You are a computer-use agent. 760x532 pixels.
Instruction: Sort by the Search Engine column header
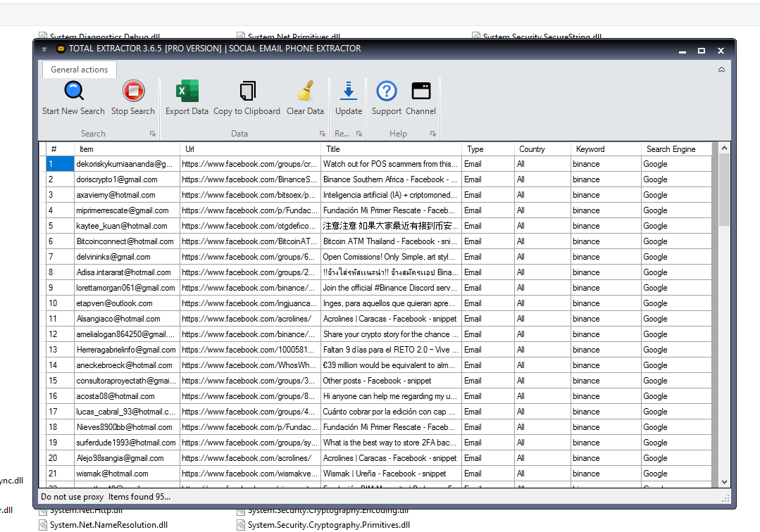(671, 148)
